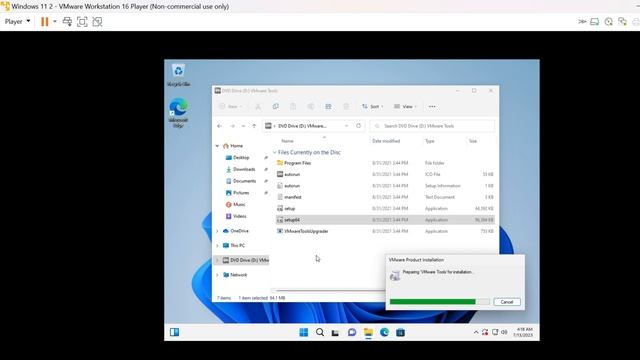Select the autorun ICO File row

385,174
